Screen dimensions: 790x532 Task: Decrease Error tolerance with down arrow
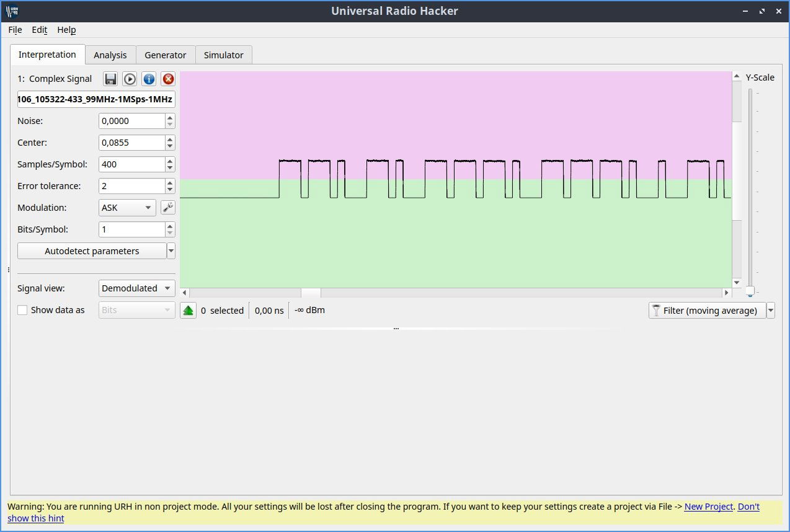click(x=170, y=190)
